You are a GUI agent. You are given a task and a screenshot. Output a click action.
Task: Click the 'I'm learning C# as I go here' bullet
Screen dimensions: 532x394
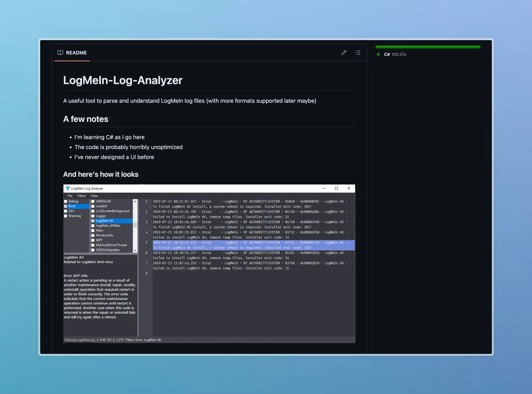click(109, 137)
